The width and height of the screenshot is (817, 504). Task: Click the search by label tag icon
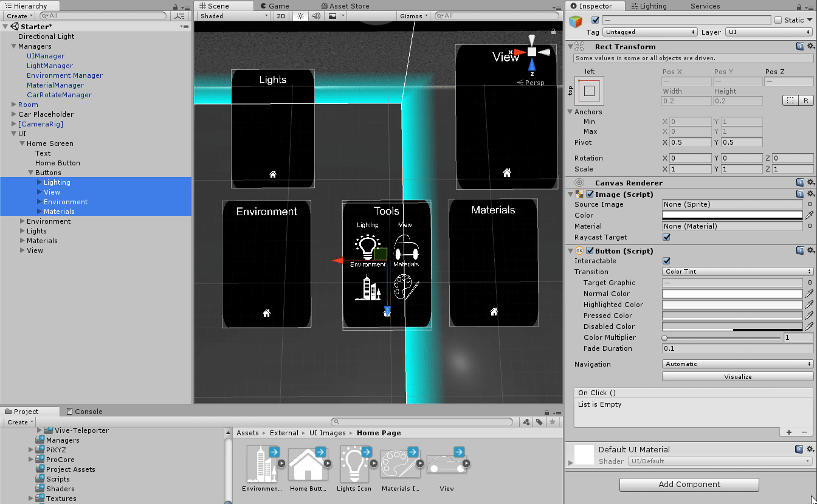point(539,422)
